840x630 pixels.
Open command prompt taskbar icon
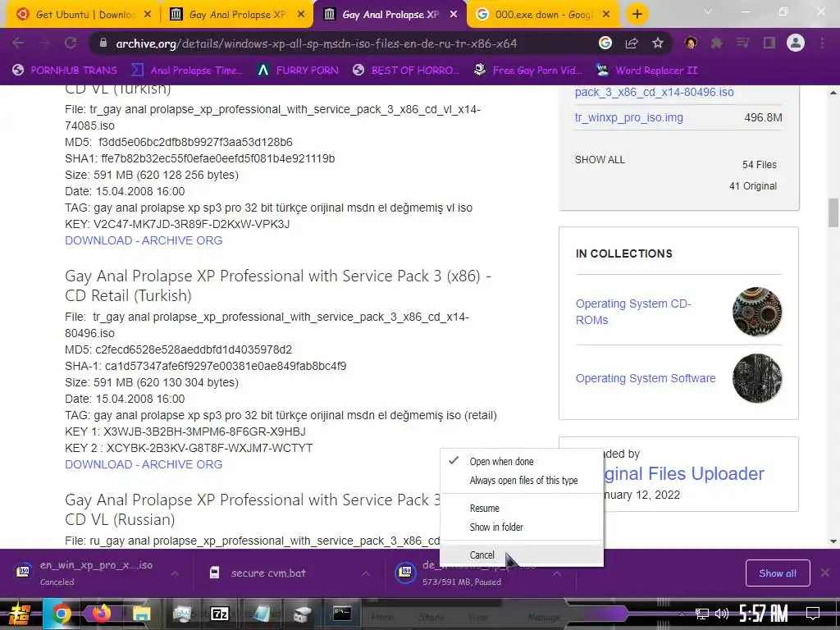click(x=342, y=614)
